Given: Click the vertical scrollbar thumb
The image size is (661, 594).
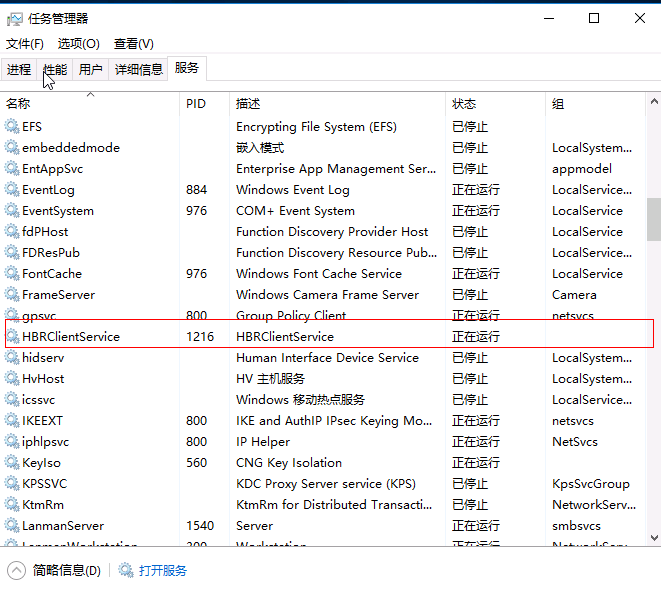Looking at the screenshot, I should point(654,220).
